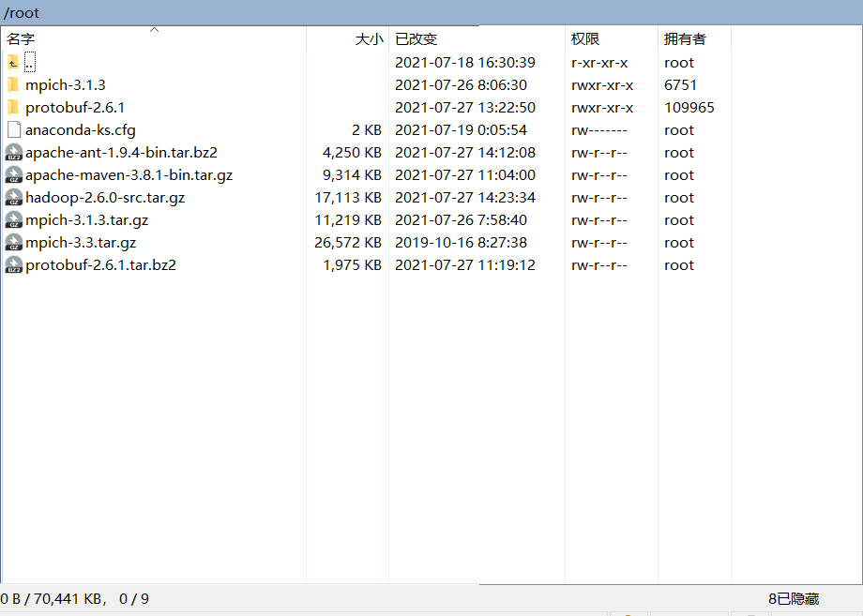
Task: Click the 11,219 KB size value
Action: (x=348, y=220)
